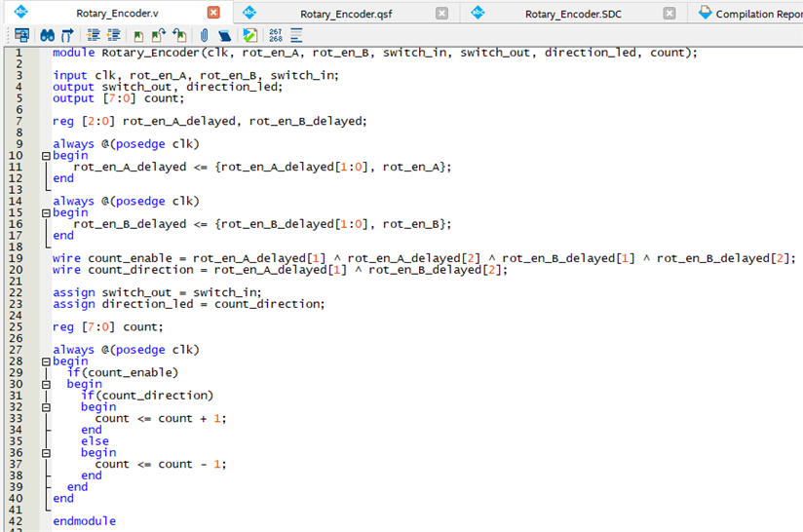Jump to next bookmark

158,35
